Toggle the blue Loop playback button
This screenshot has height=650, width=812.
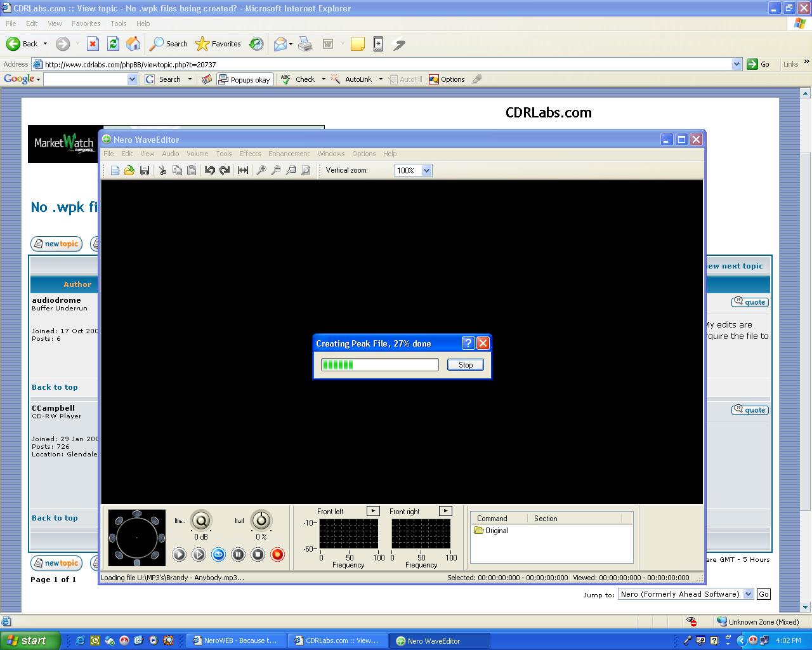pyautogui.click(x=218, y=555)
